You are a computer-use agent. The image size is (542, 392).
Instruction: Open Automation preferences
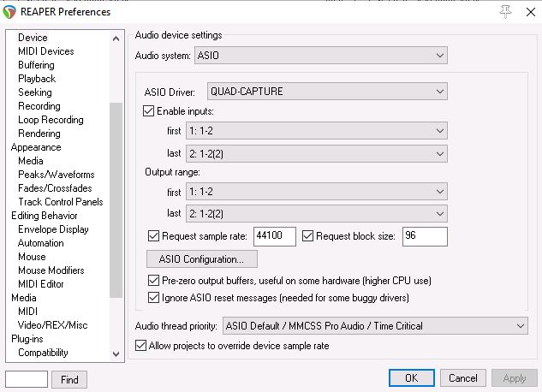(41, 243)
